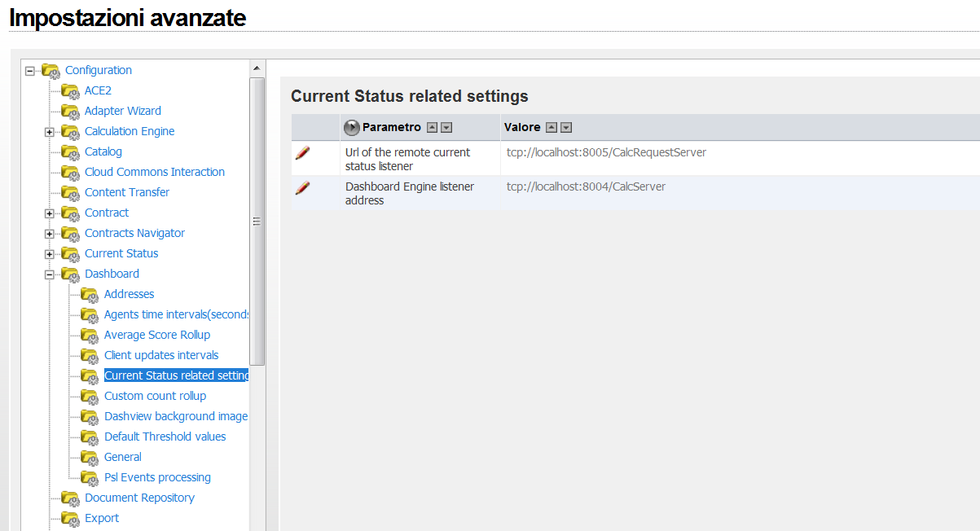This screenshot has height=531, width=980.
Task: Click the Adapter Wizard folder icon
Action: pos(70,111)
